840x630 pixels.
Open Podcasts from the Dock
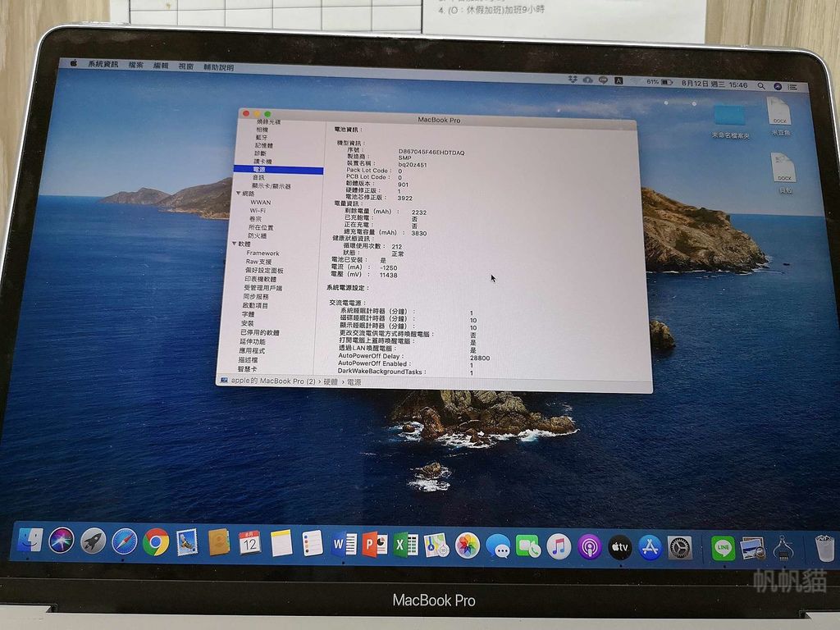click(x=589, y=548)
